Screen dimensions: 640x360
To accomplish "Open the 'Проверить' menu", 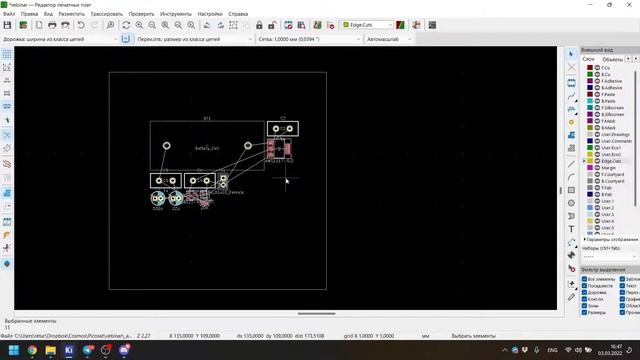I will 141,14.
